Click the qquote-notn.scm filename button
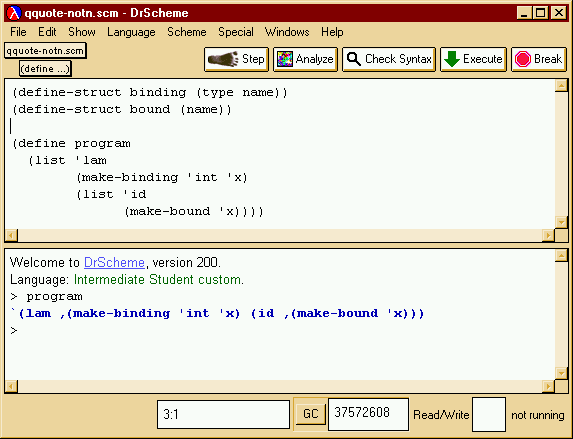Screen dimensions: 573x439 point(45,50)
